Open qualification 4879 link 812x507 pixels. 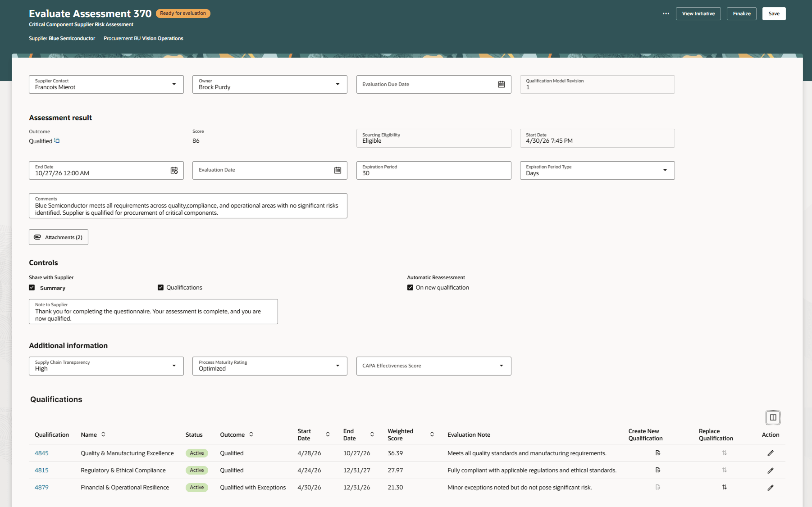(x=41, y=487)
